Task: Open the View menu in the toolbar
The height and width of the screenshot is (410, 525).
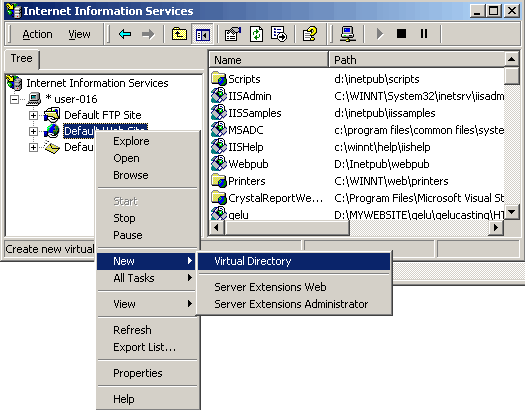Action: point(79,34)
